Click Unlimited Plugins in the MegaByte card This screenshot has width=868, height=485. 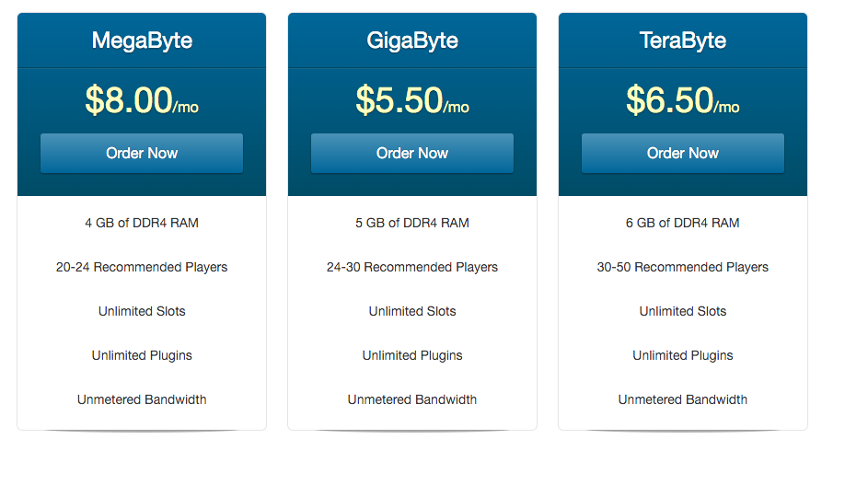[142, 355]
